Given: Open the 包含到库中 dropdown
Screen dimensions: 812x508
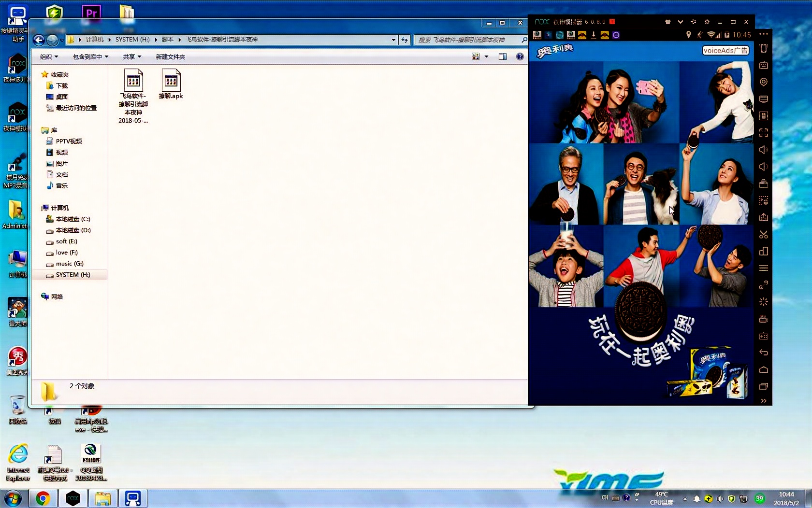Looking at the screenshot, I should pyautogui.click(x=90, y=56).
